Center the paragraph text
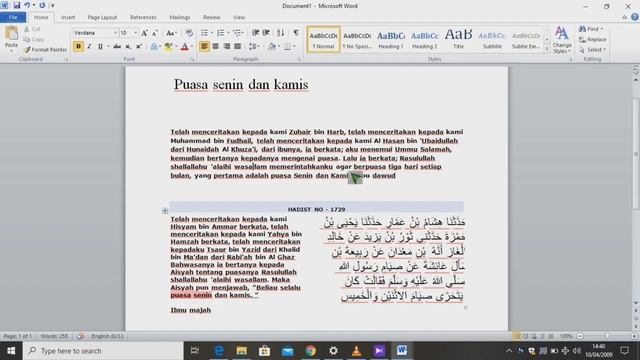Image resolution: width=640 pixels, height=360 pixels. pyautogui.click(x=216, y=47)
